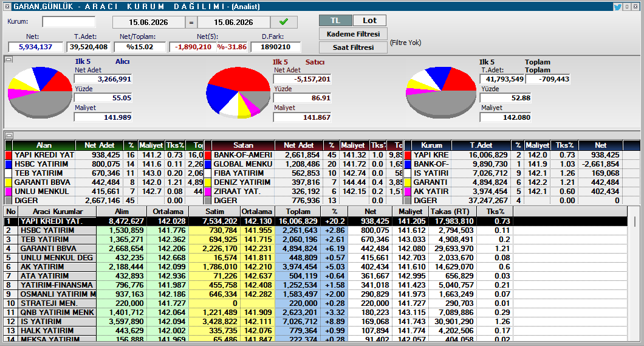Click blue swatch next to HSBC YATIRIM buyer
Image resolution: width=644 pixels, height=346 pixels.
coord(9,164)
